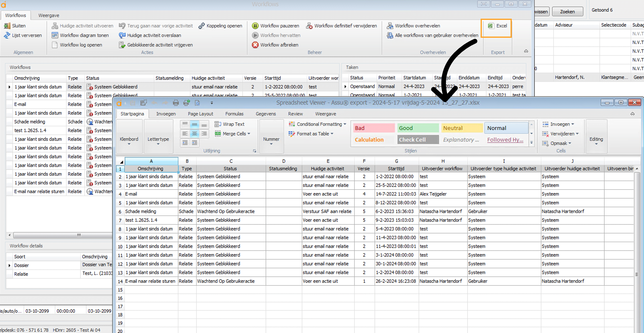Screen dimensions: 644x333
Task: Click the quick print icon with green check
Action: tap(186, 103)
